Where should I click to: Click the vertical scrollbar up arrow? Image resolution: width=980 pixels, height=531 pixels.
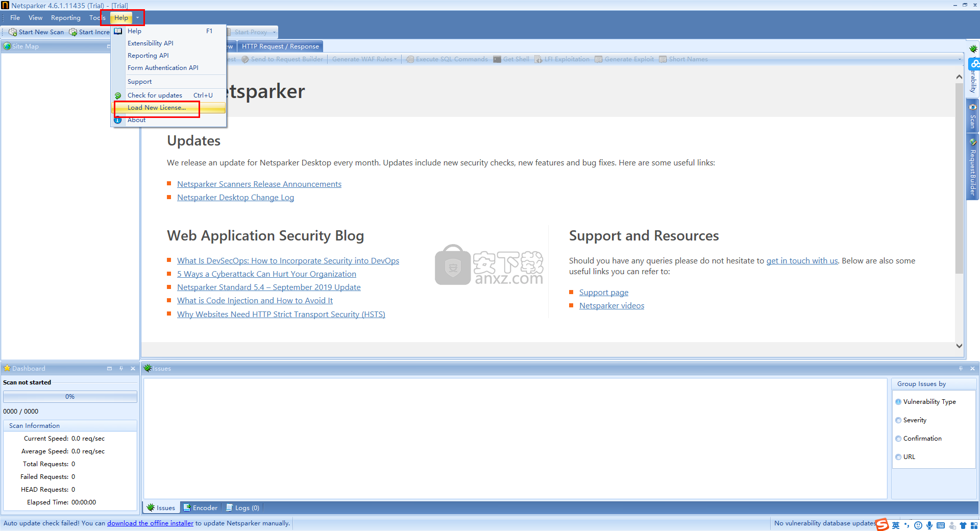pyautogui.click(x=959, y=77)
